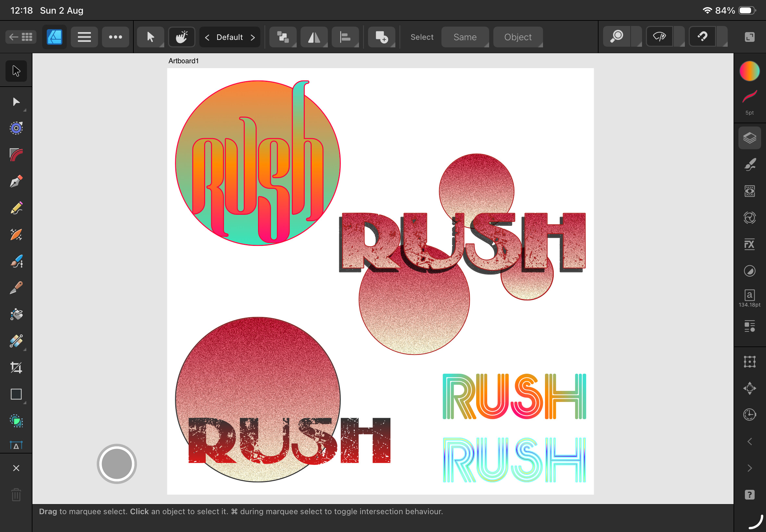Go to next preset after Default

click(x=253, y=37)
